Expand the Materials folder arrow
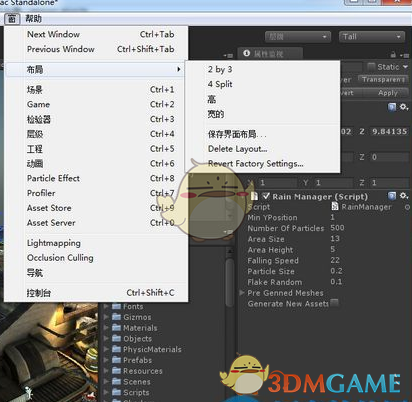 [106, 328]
